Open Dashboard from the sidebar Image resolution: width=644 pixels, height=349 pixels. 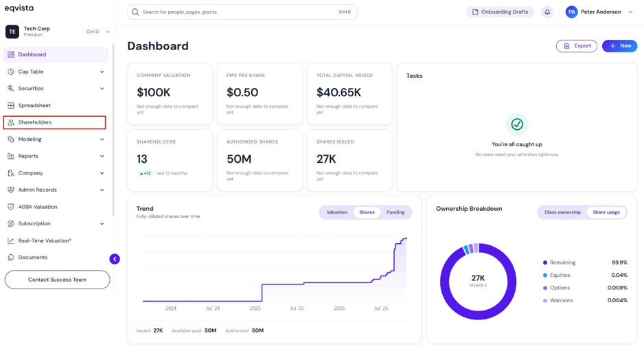tap(56, 54)
